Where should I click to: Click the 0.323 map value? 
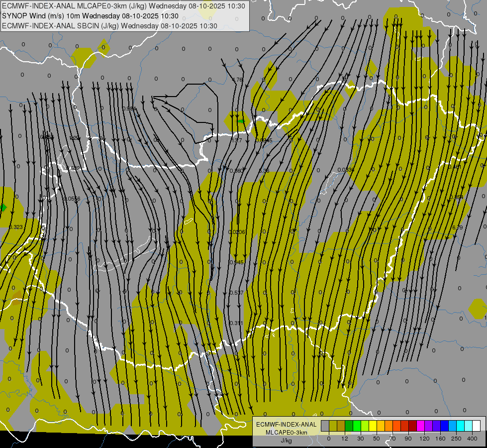16,227
